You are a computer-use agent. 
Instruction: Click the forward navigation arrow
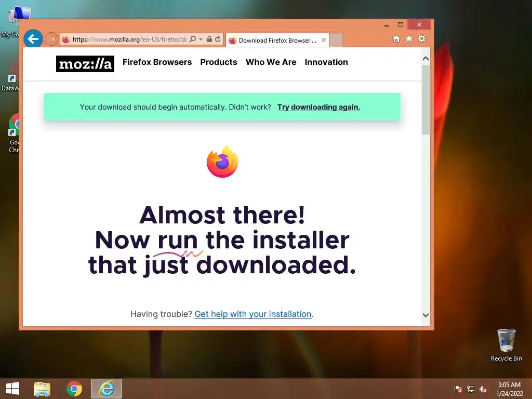coord(51,39)
